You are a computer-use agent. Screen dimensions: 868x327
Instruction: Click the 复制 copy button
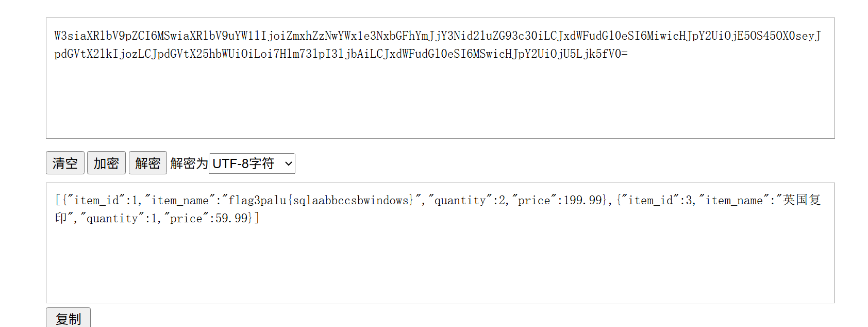(68, 318)
